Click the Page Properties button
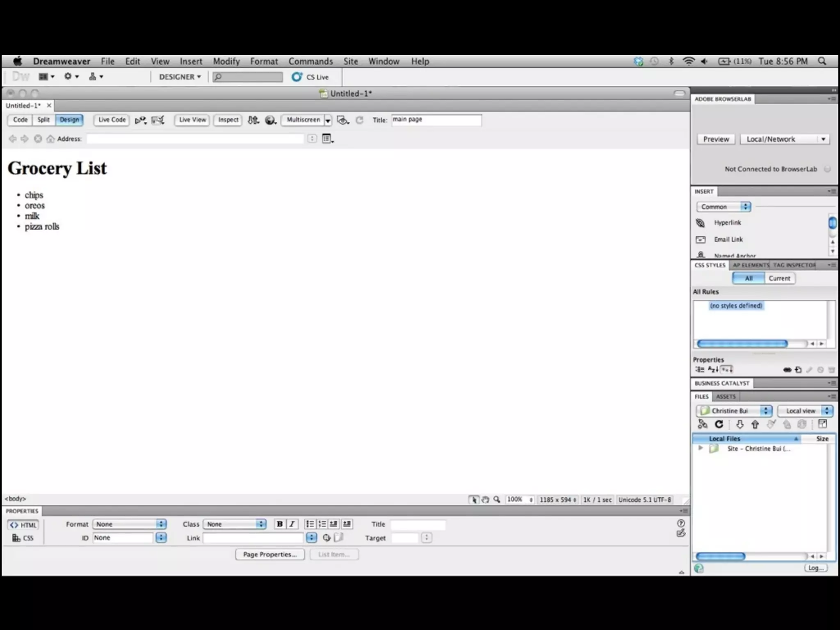 click(x=269, y=555)
